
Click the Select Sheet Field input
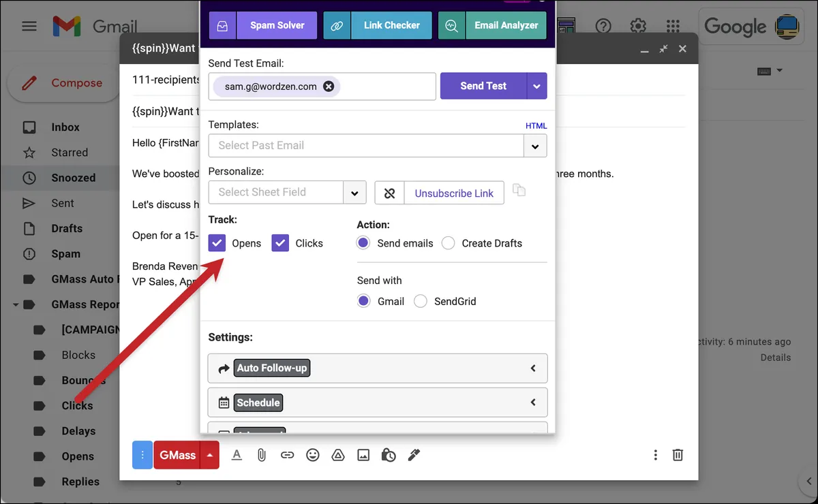pos(275,193)
